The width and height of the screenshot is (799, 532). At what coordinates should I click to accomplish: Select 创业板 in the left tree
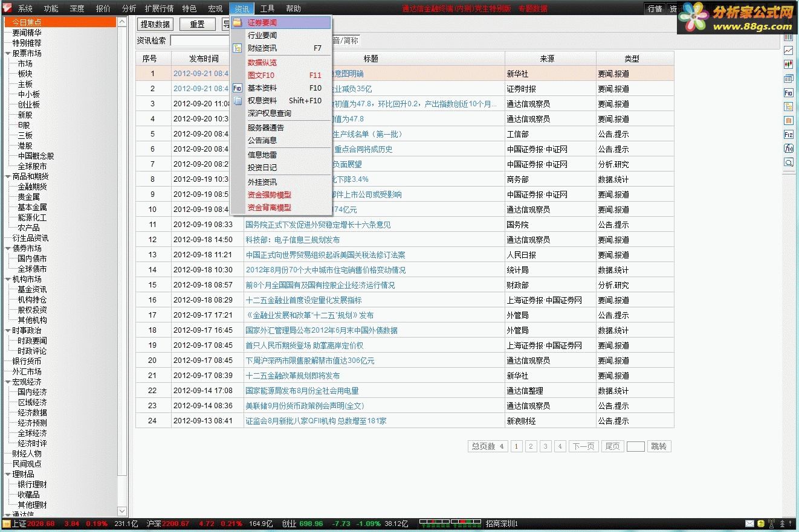(x=28, y=104)
